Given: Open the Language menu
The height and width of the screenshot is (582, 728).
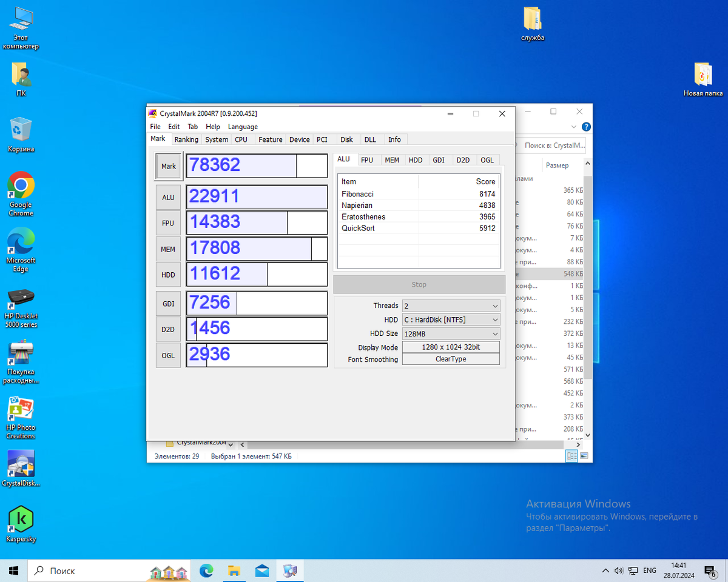Looking at the screenshot, I should [x=243, y=127].
